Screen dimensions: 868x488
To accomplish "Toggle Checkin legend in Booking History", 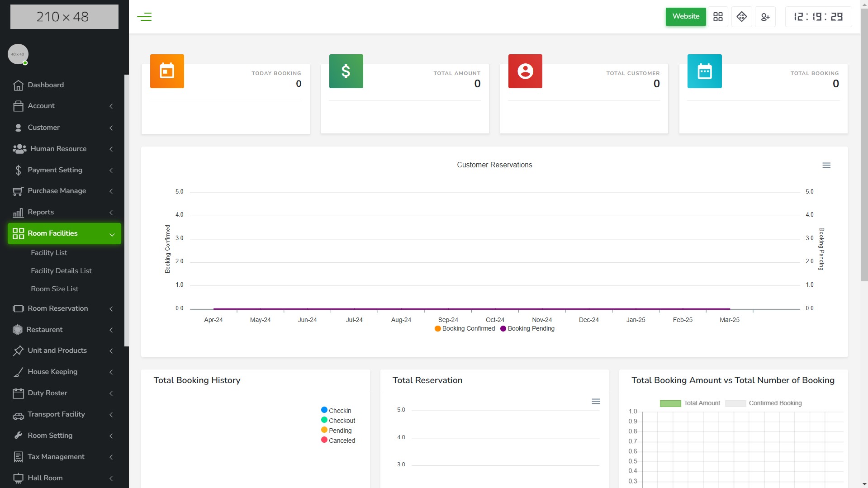I will [x=336, y=411].
